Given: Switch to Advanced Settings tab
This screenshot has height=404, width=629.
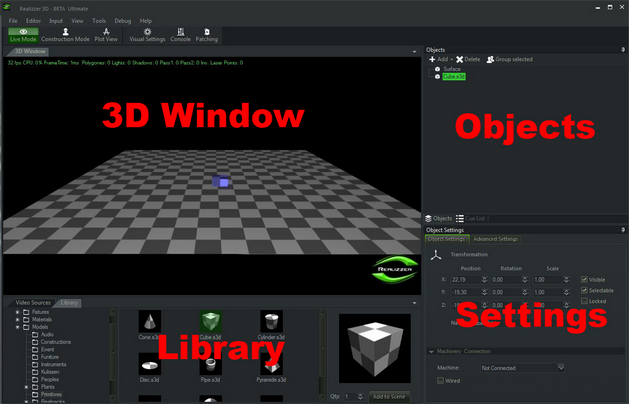Looking at the screenshot, I should 495,239.
